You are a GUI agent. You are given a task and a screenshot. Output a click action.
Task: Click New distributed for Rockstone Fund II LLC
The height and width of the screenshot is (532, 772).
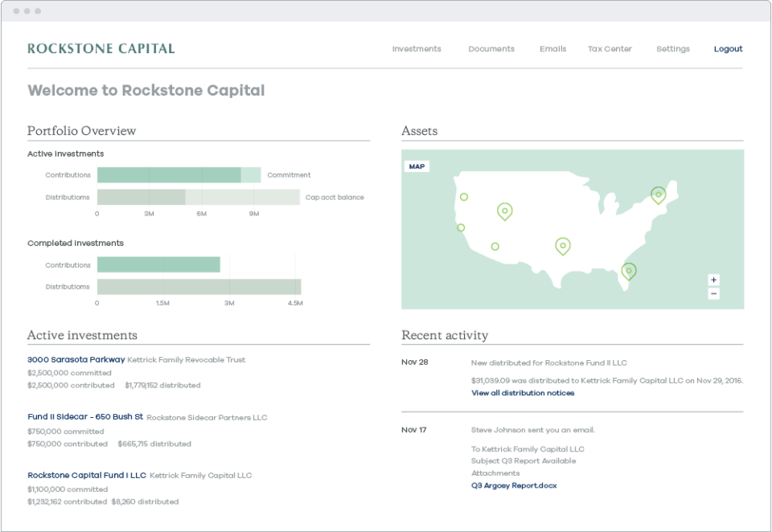click(549, 362)
